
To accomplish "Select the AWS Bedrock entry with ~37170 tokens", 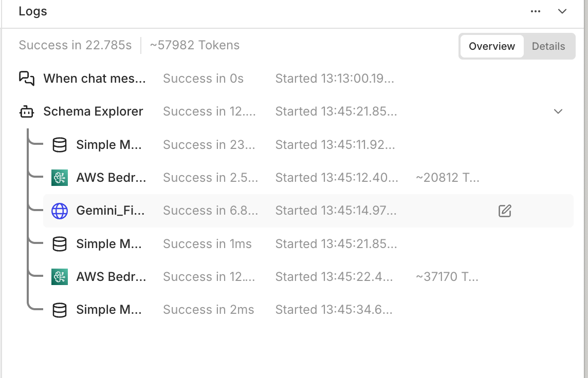I will point(111,277).
